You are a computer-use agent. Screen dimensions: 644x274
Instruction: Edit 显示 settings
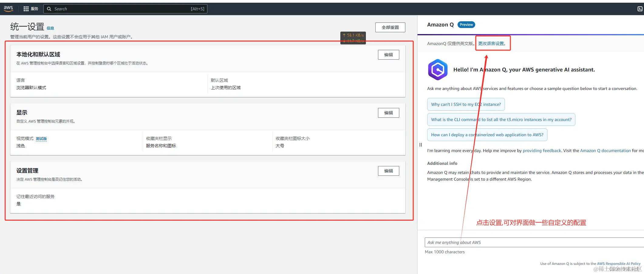388,113
